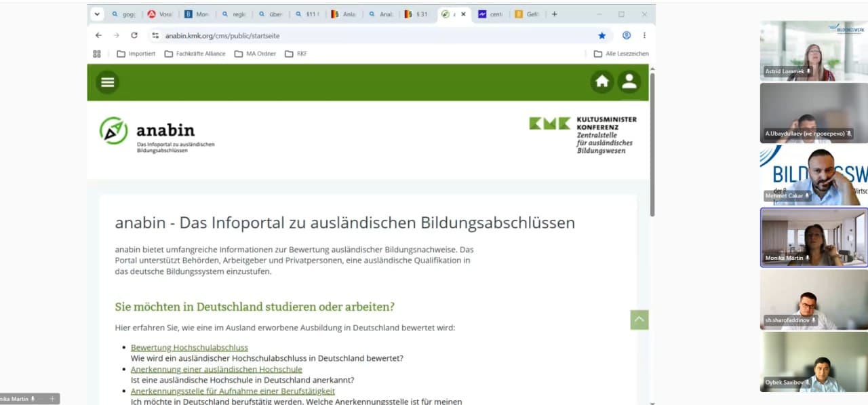
Task: Switch to the 'über' search tab
Action: (270, 14)
